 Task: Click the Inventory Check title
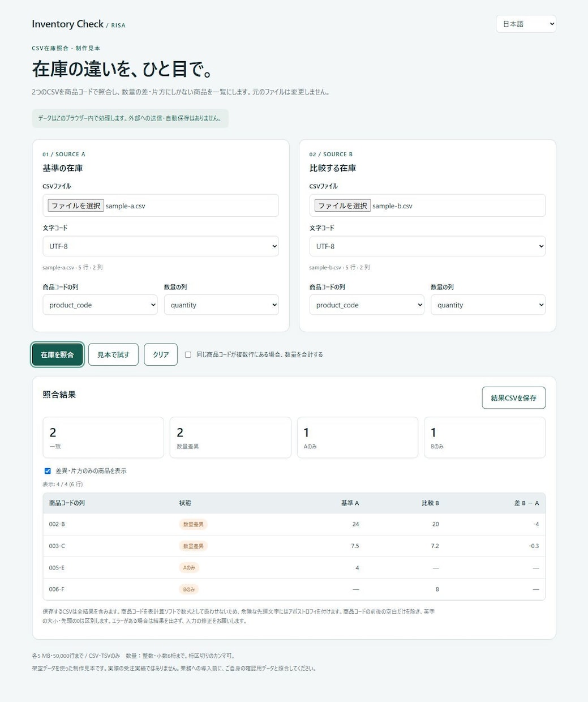click(x=67, y=24)
